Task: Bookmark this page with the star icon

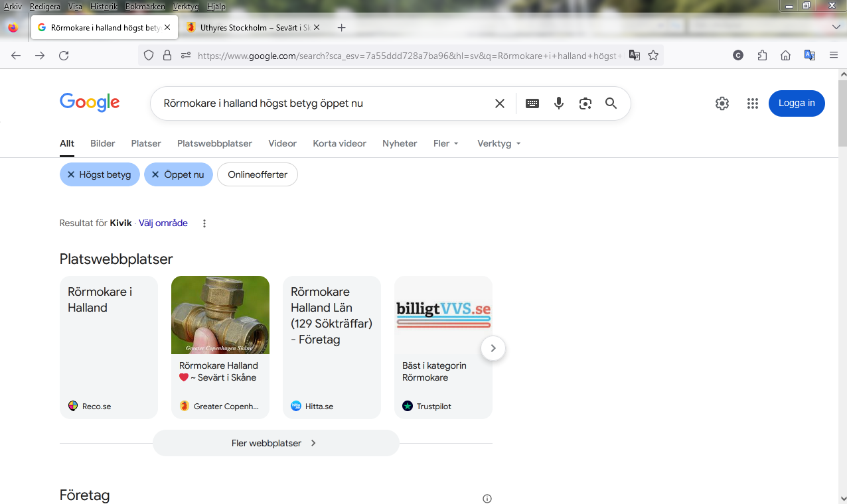Action: [653, 56]
